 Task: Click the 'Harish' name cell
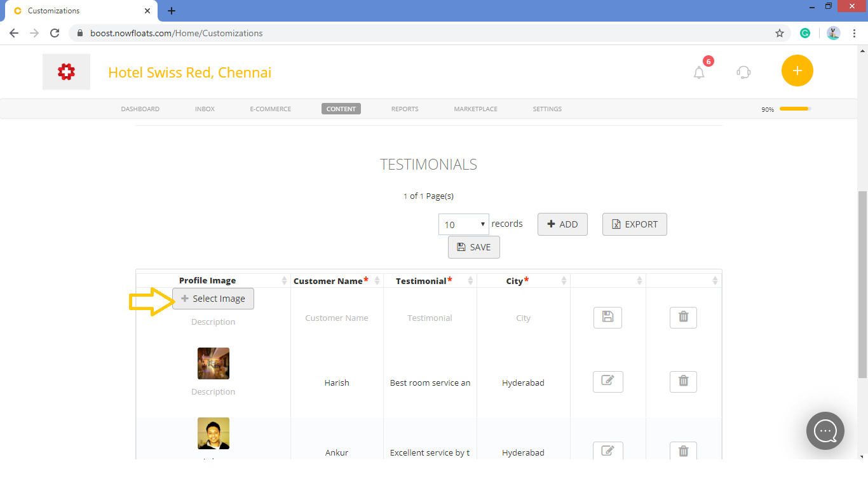tap(337, 383)
